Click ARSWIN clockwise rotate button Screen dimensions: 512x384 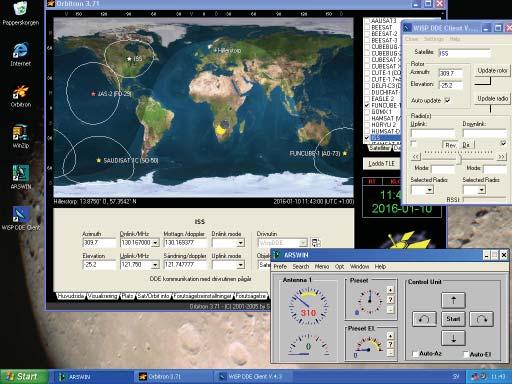tap(482, 319)
